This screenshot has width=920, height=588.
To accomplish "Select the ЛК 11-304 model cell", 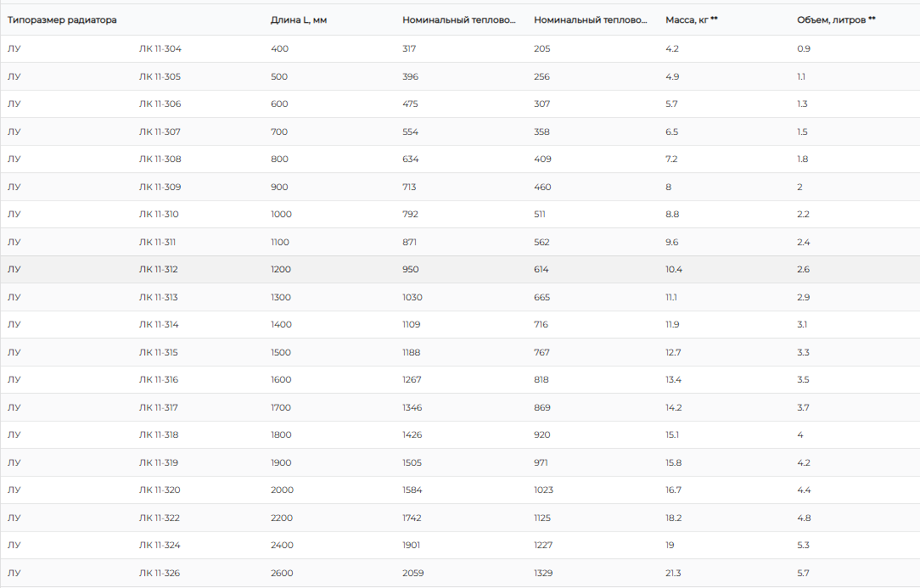I will (x=160, y=49).
